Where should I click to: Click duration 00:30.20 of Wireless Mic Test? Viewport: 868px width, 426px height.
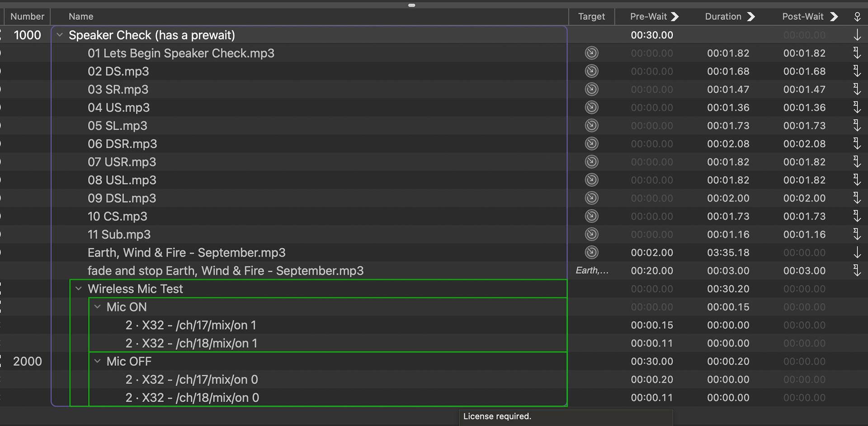(x=728, y=289)
